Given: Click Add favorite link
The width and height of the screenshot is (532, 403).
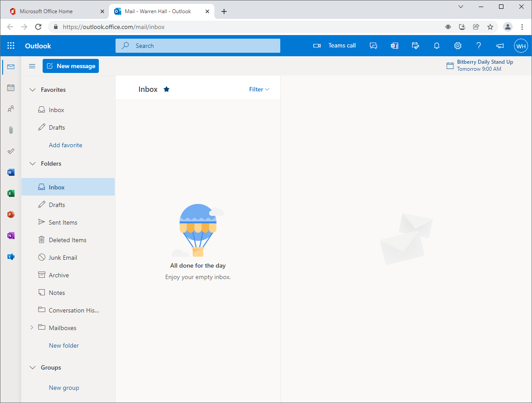Looking at the screenshot, I should 65,145.
